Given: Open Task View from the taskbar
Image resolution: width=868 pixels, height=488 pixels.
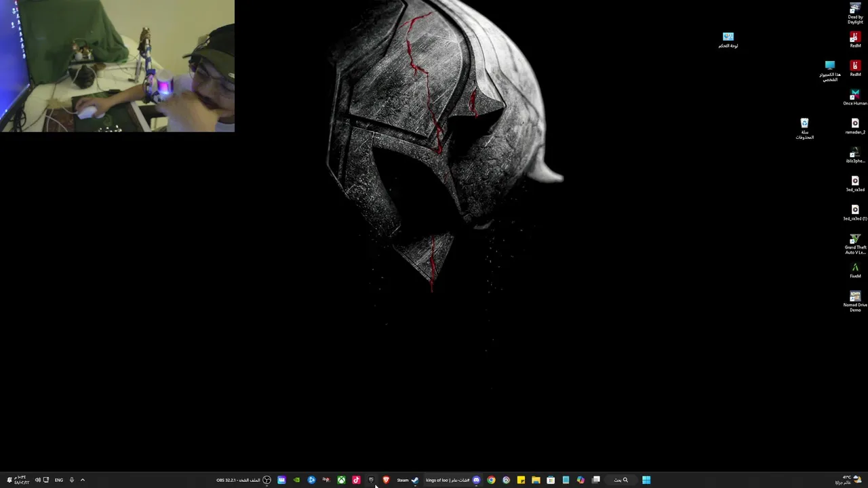Looking at the screenshot, I should [x=596, y=480].
